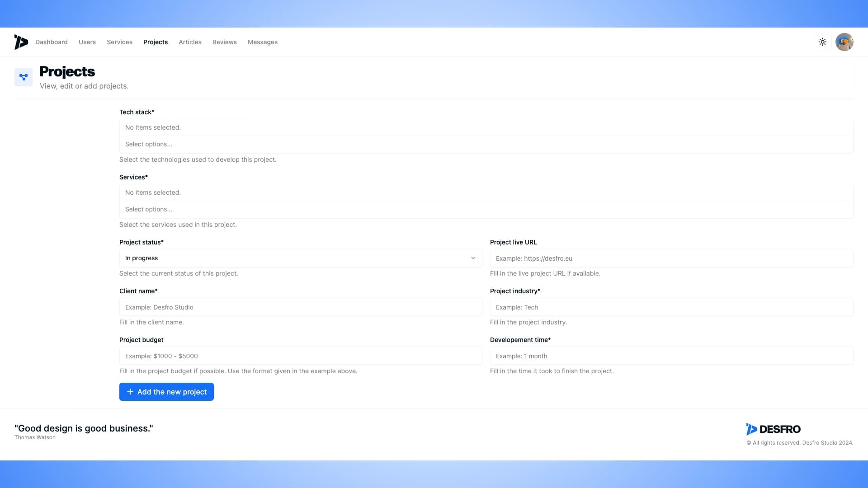Click Add the new project button
This screenshot has width=868, height=488.
(166, 391)
